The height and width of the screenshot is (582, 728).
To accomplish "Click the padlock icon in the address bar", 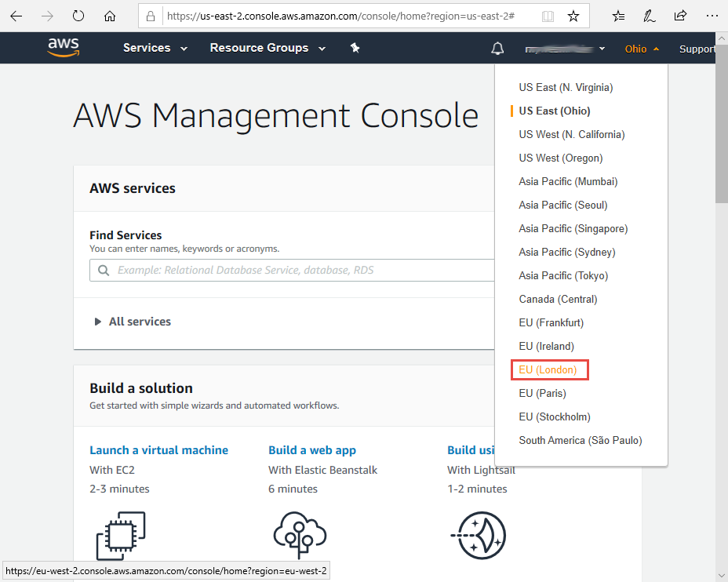I will [151, 16].
